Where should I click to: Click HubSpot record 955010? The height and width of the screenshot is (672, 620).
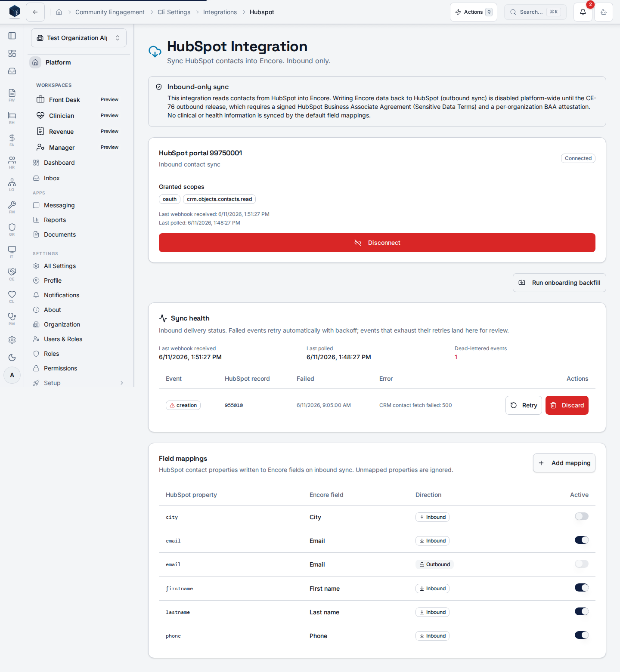(234, 405)
